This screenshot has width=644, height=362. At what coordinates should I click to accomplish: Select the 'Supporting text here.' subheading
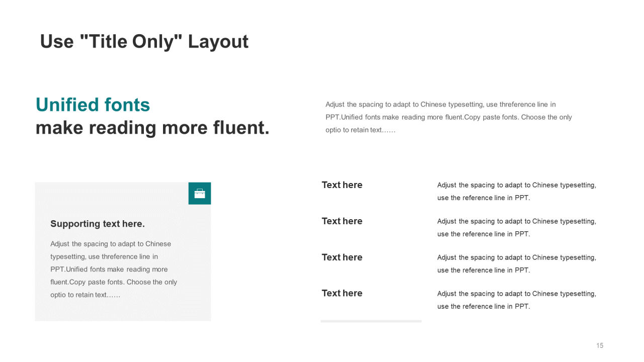pos(98,224)
